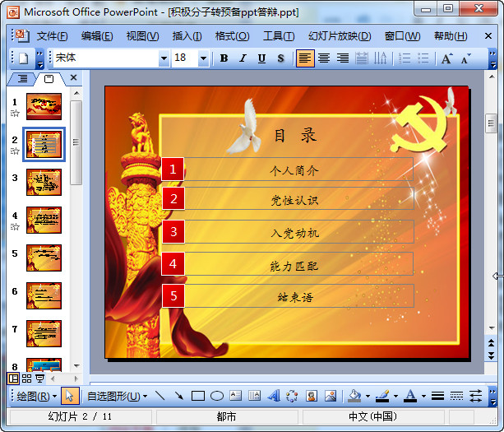Select slide 1 thumbnail
504x432 pixels.
click(44, 106)
